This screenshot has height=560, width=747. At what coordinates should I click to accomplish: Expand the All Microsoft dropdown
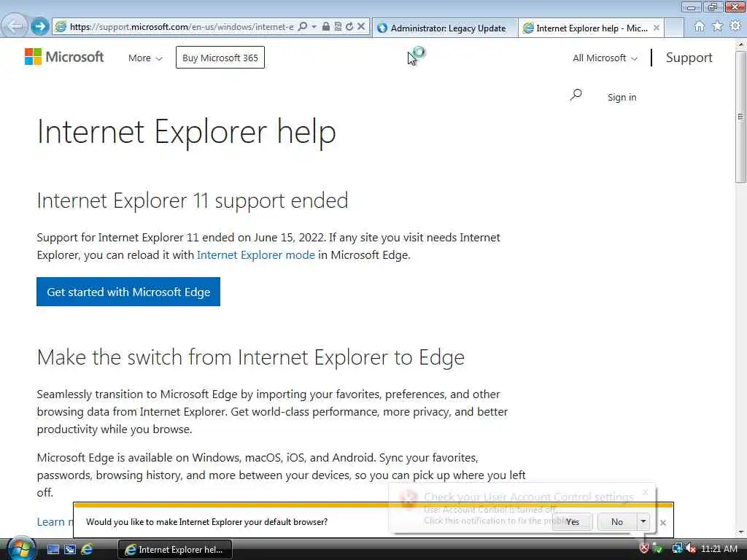pos(605,58)
